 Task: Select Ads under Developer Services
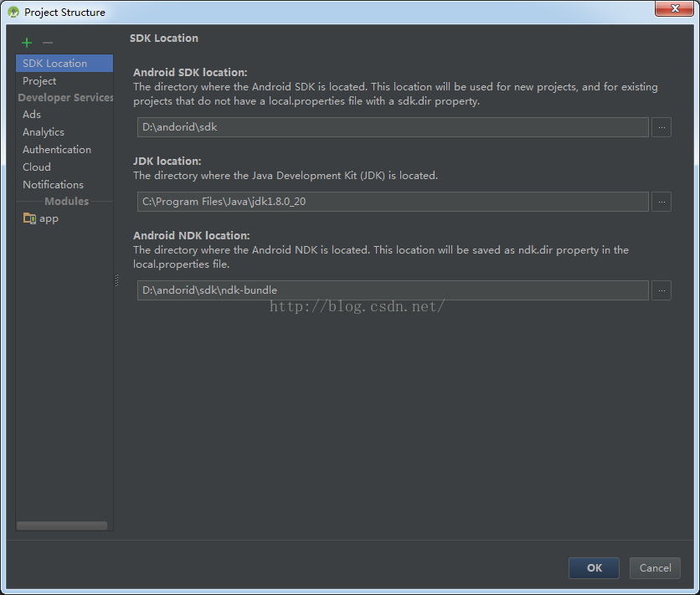[32, 115]
